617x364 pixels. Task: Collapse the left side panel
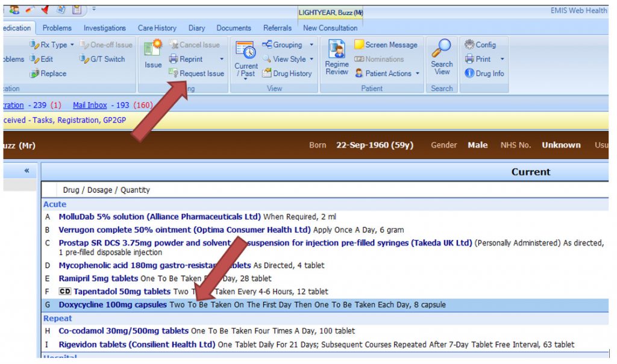pyautogui.click(x=27, y=171)
